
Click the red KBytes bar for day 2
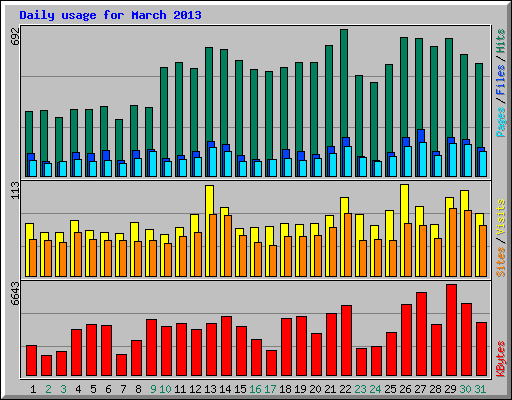click(x=46, y=366)
